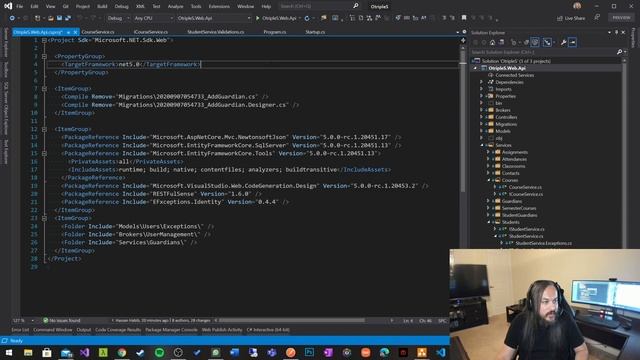
Task: Open Spotify from taskbar
Action: pos(159,352)
